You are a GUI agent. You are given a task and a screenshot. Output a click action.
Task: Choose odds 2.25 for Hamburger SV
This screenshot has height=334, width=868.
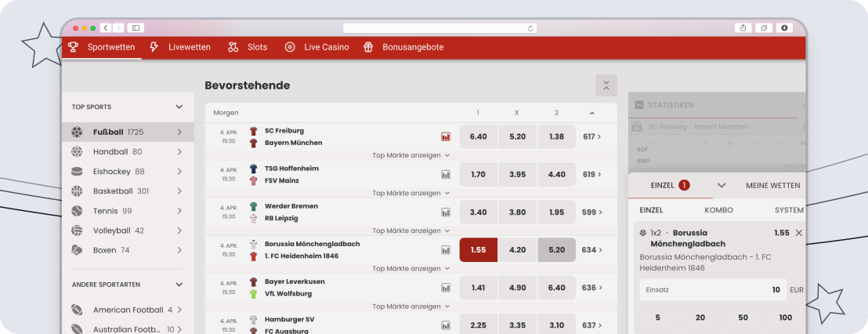(479, 325)
